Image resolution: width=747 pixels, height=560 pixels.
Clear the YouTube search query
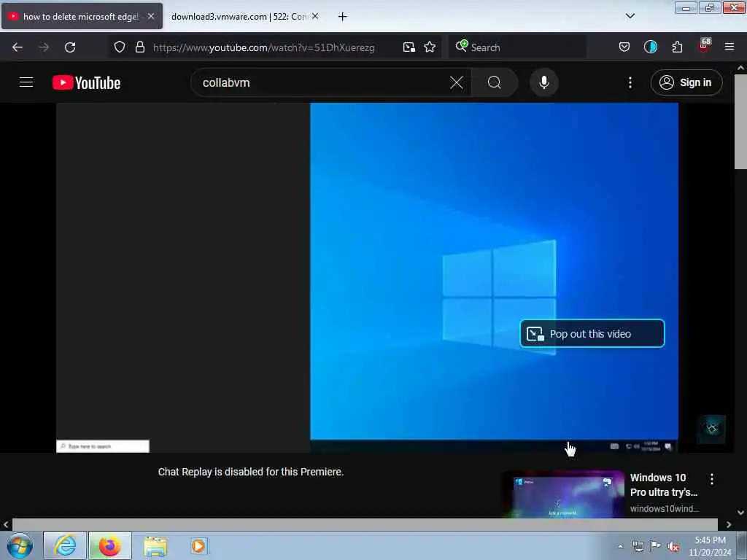point(456,82)
